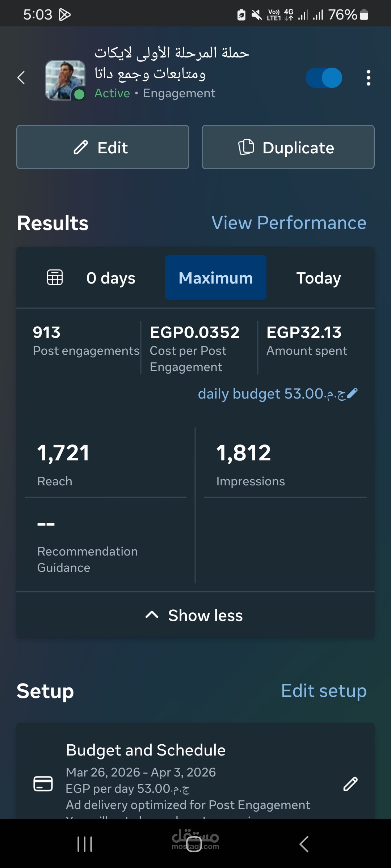The image size is (391, 868).
Task: Open the View Performance link
Action: pyautogui.click(x=289, y=223)
